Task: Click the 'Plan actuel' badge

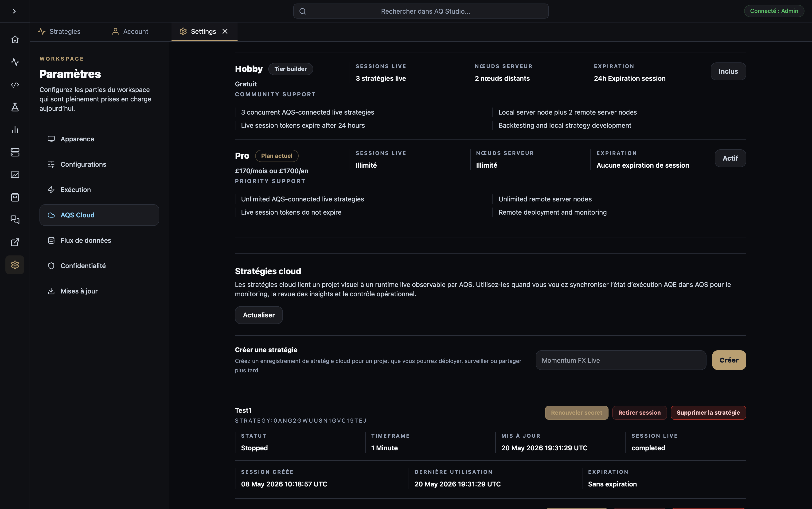Action: [x=277, y=156]
